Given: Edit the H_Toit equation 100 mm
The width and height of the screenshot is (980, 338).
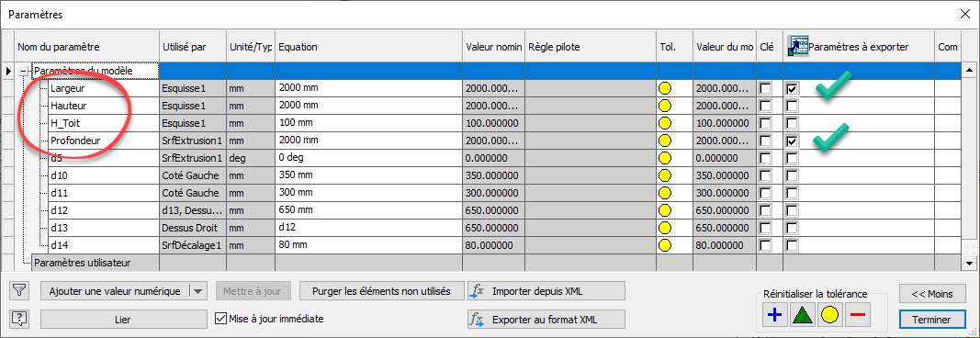Looking at the screenshot, I should [x=368, y=123].
